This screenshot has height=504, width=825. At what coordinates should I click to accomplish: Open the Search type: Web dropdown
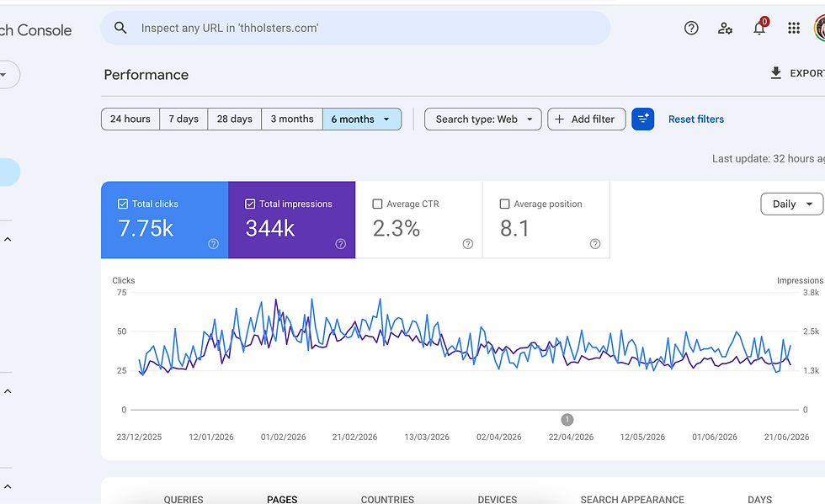483,119
